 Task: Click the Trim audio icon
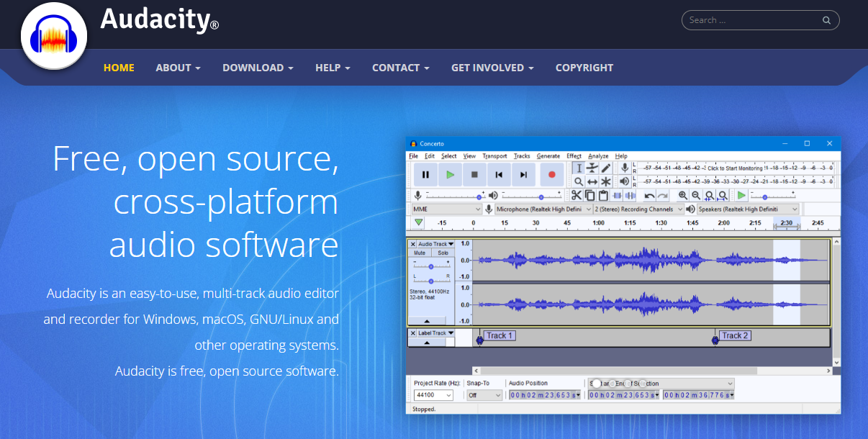coord(617,195)
